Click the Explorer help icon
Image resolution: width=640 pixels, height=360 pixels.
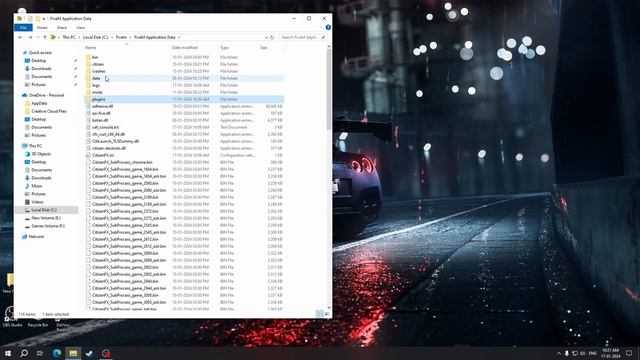(x=328, y=27)
